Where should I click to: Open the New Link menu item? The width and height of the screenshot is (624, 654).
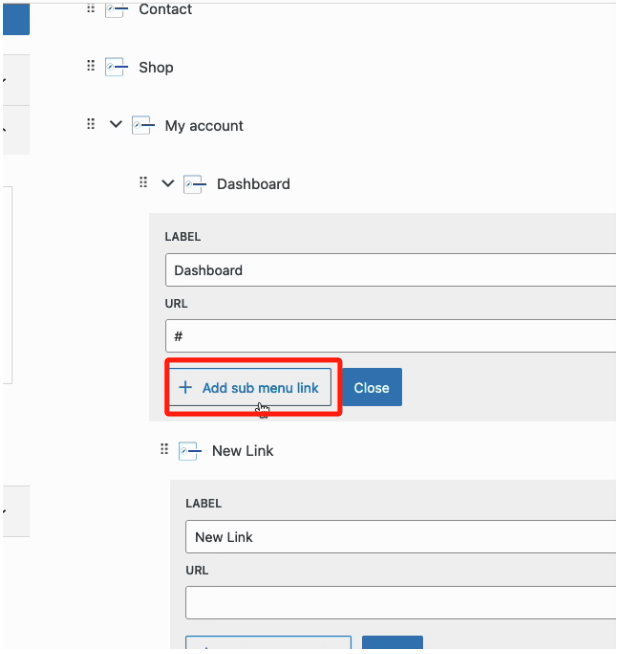(243, 451)
